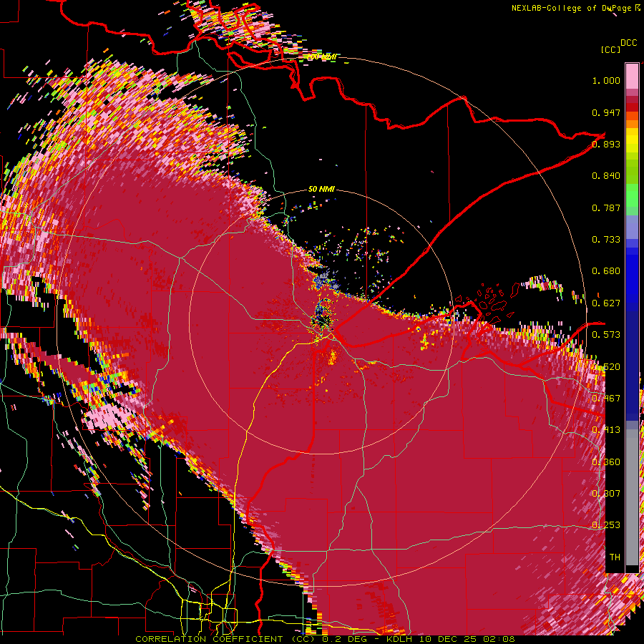Select the 0.840 legend label

pyautogui.click(x=606, y=176)
